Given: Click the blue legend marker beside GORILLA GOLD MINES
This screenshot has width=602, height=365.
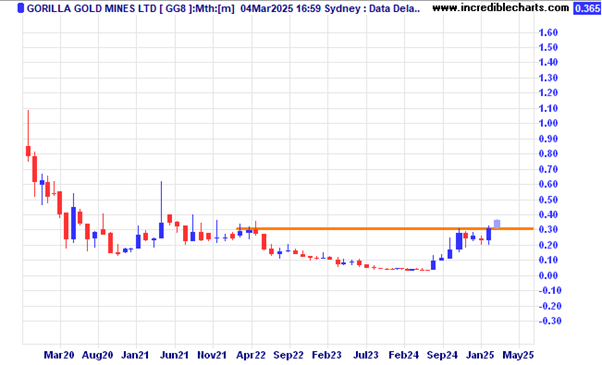Looking at the screenshot, I should [21, 8].
